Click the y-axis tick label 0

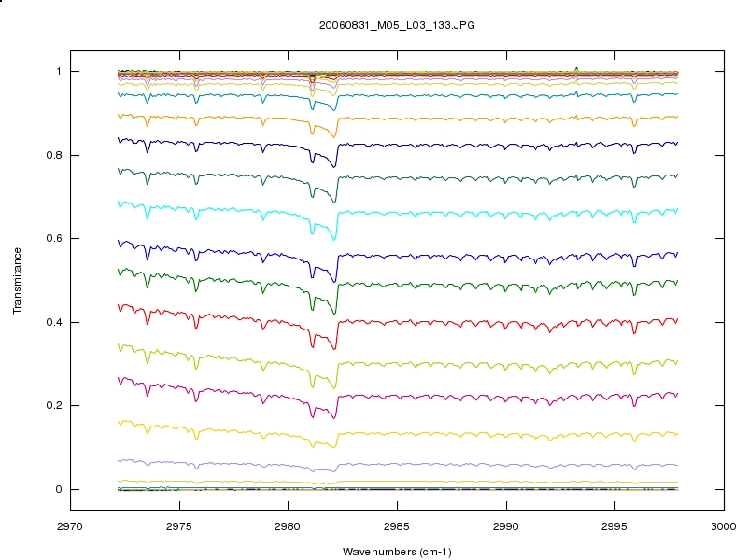click(59, 489)
